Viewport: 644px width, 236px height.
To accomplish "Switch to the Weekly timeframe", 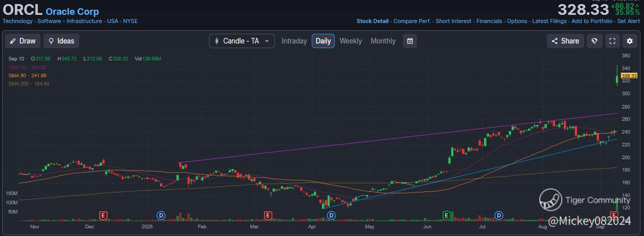I will (x=351, y=41).
